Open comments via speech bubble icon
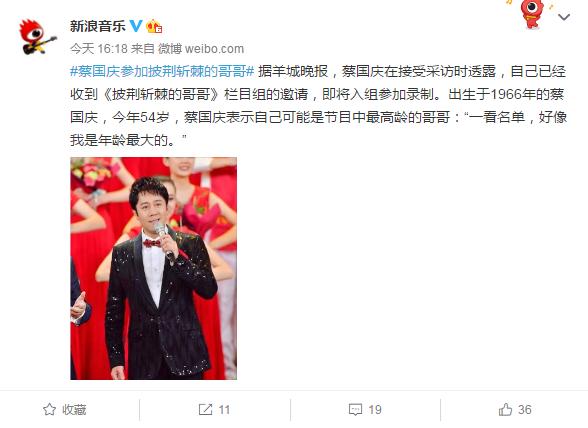The height and width of the screenshot is (428, 588). click(355, 409)
